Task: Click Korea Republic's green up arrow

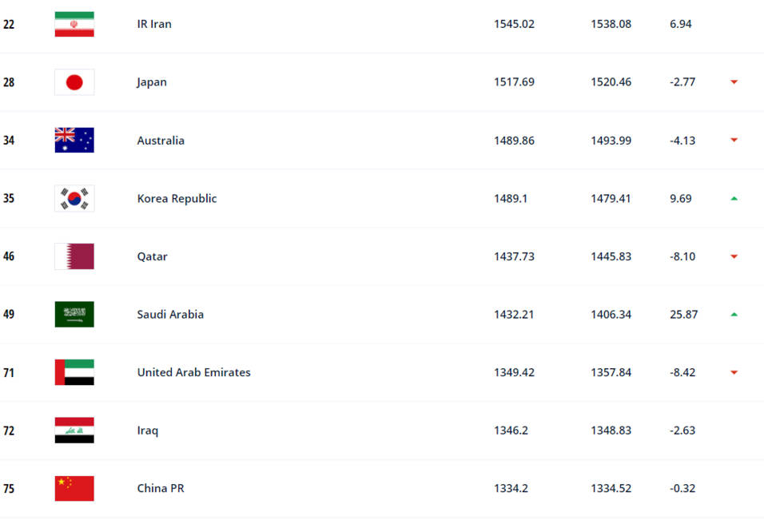Action: tap(734, 198)
